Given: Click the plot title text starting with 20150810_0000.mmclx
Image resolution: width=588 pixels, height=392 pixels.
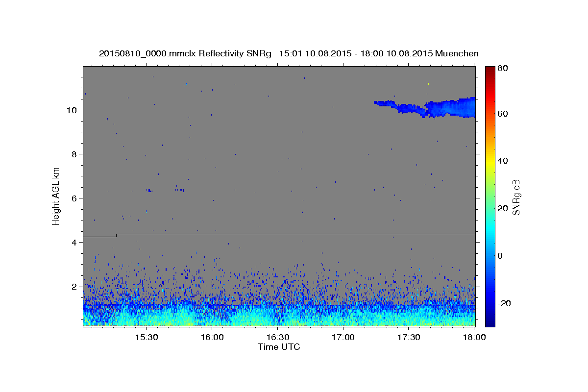Looking at the screenshot, I should (x=289, y=53).
